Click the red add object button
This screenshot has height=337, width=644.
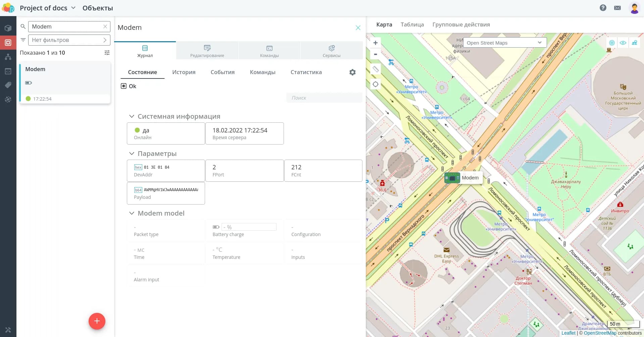coord(97,321)
